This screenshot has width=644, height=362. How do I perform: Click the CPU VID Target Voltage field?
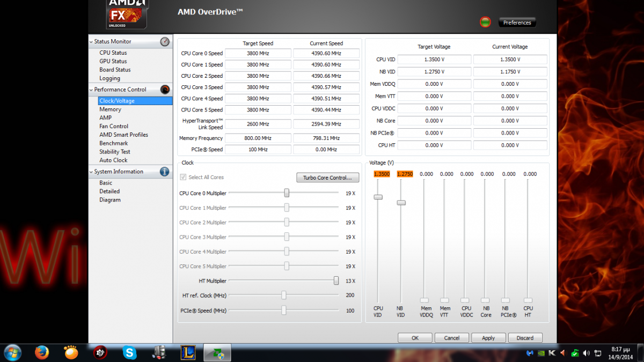point(434,60)
